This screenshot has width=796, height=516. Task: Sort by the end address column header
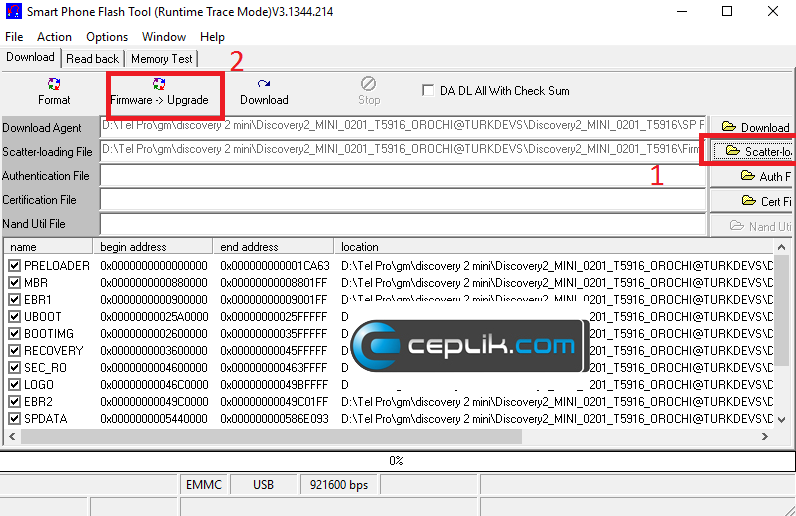[273, 246]
